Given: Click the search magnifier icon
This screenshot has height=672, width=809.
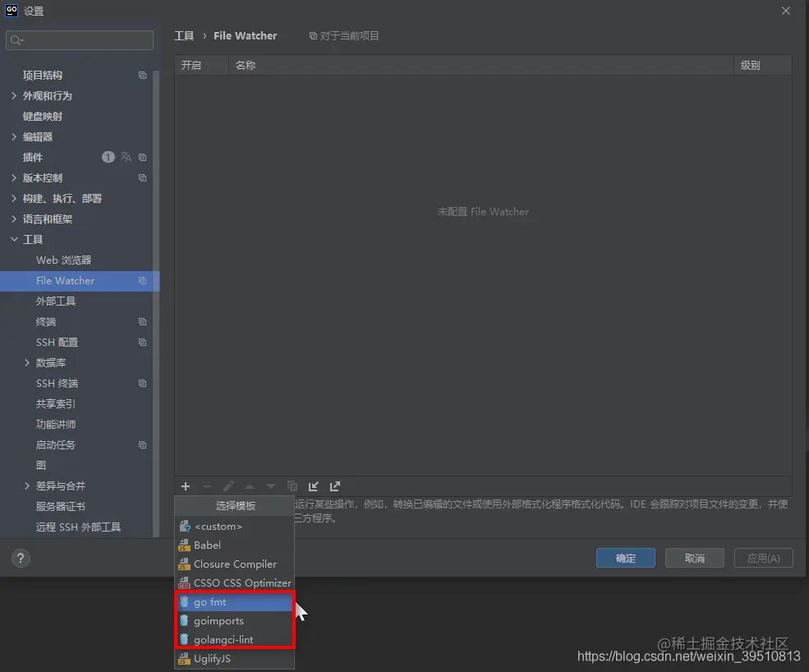Looking at the screenshot, I should pos(16,40).
